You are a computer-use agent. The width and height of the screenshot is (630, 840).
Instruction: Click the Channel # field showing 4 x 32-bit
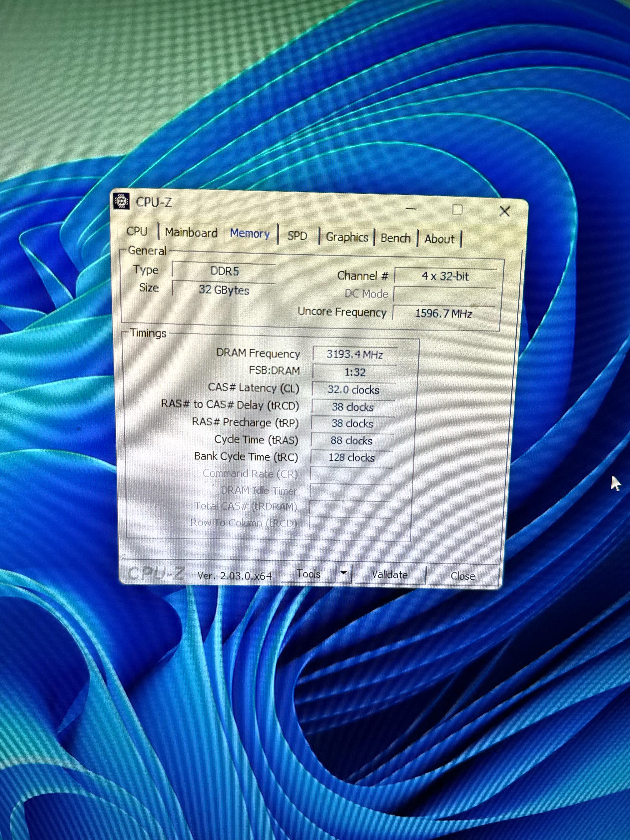pyautogui.click(x=445, y=276)
